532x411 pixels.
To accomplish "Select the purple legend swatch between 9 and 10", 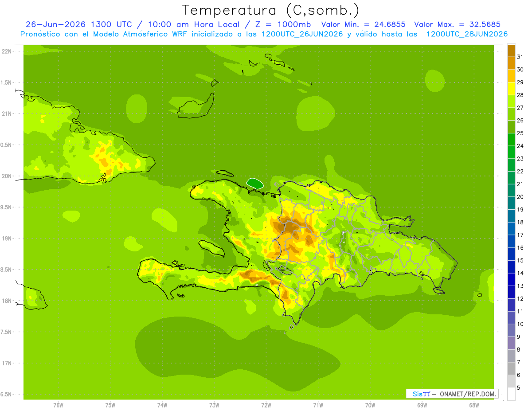I will pos(511,330).
